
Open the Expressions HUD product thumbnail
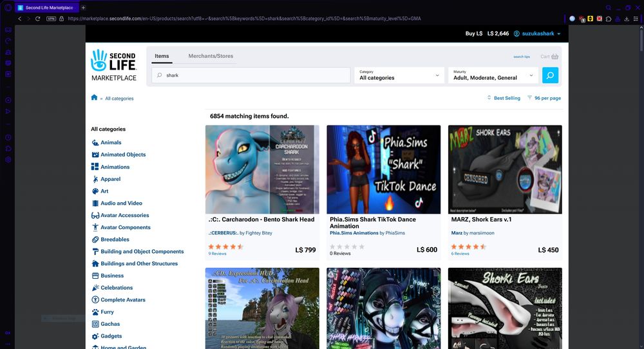click(262, 308)
